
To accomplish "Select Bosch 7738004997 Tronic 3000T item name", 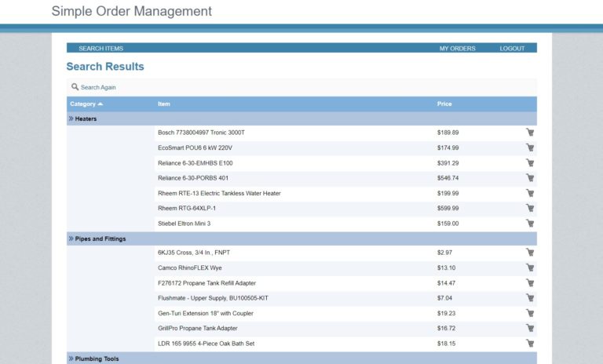I will pyautogui.click(x=201, y=133).
